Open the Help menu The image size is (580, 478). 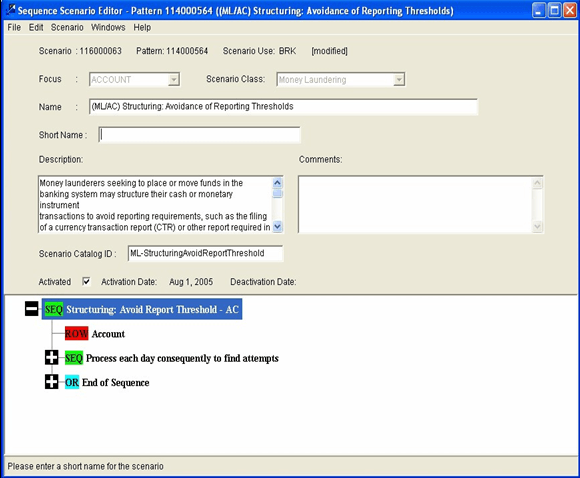click(x=142, y=27)
